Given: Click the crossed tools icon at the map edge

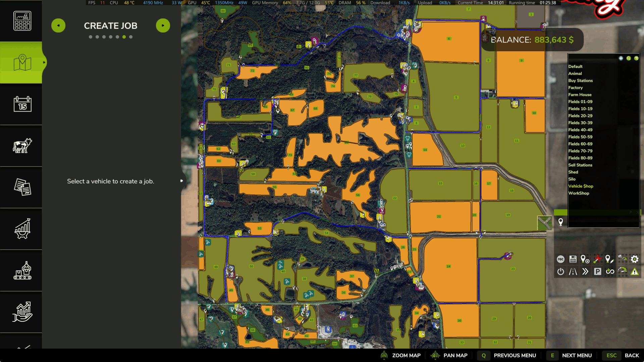Looking at the screenshot, I should (544, 223).
